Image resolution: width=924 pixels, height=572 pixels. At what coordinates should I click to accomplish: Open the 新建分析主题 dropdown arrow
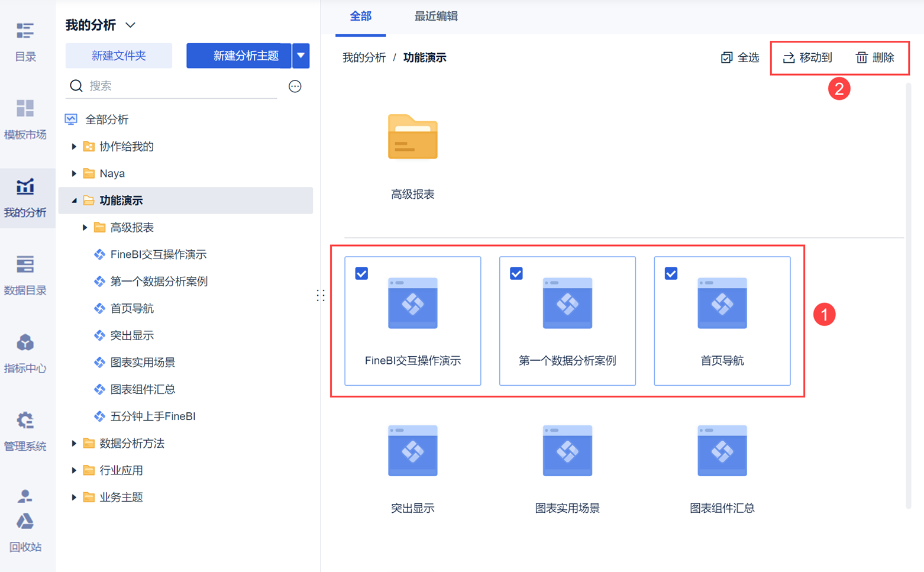(301, 56)
